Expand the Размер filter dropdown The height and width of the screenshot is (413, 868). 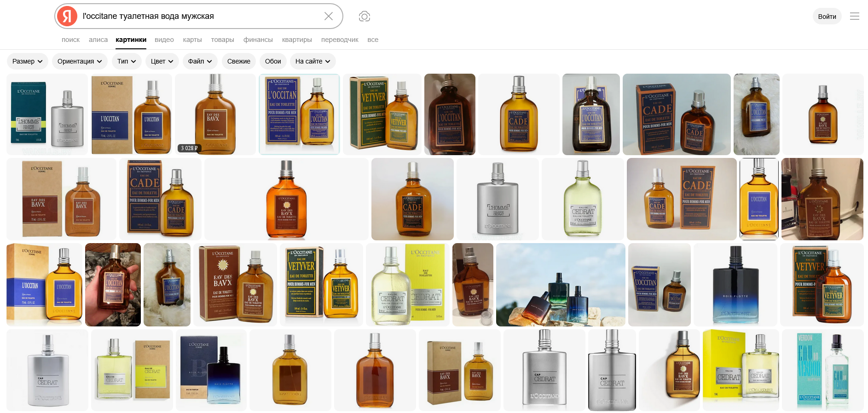(28, 61)
